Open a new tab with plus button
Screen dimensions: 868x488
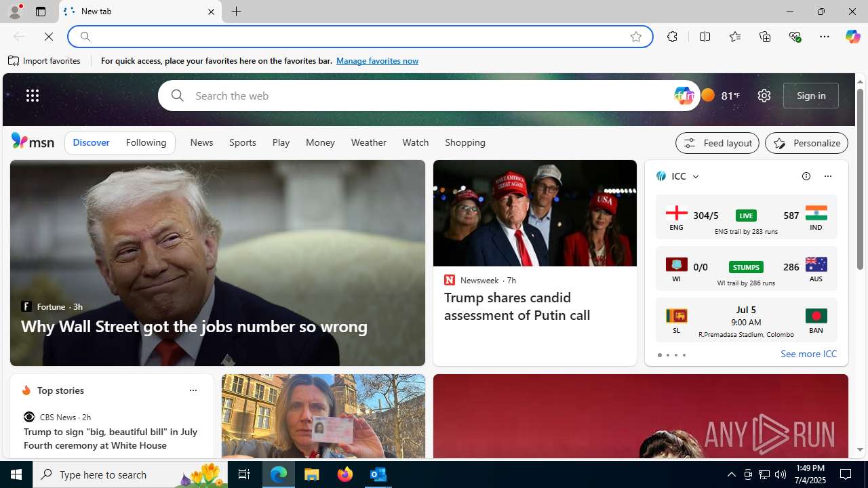tap(237, 12)
